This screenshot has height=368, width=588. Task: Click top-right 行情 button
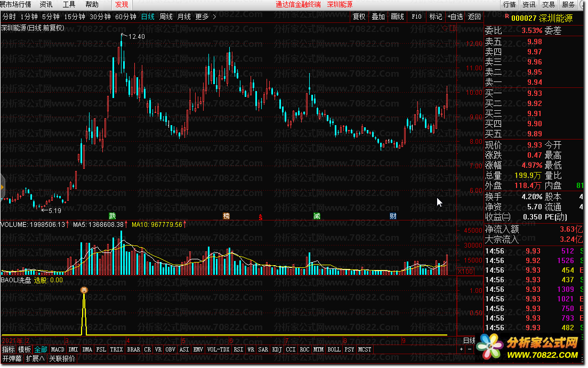point(509,4)
